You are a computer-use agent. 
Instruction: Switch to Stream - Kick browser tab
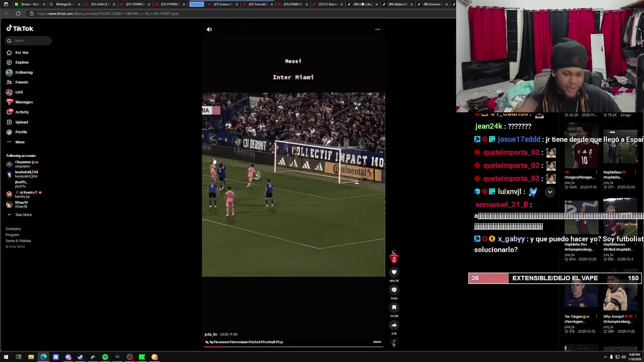pos(30,4)
